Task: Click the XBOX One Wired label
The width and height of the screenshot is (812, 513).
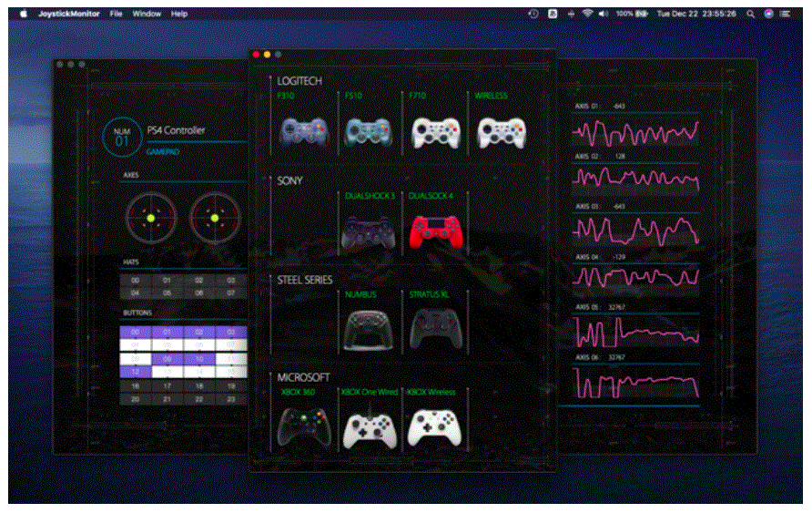Action: click(x=370, y=392)
